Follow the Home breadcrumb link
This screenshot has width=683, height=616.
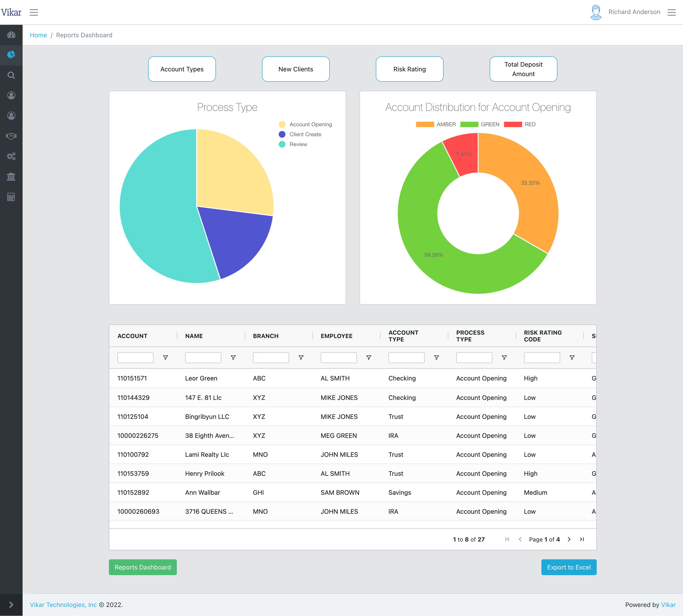(x=38, y=35)
